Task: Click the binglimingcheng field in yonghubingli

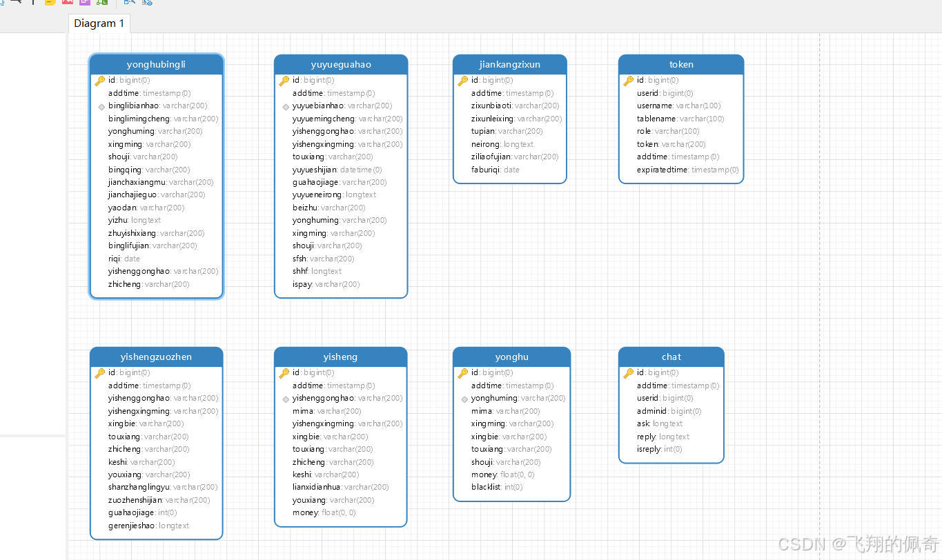Action: [163, 119]
